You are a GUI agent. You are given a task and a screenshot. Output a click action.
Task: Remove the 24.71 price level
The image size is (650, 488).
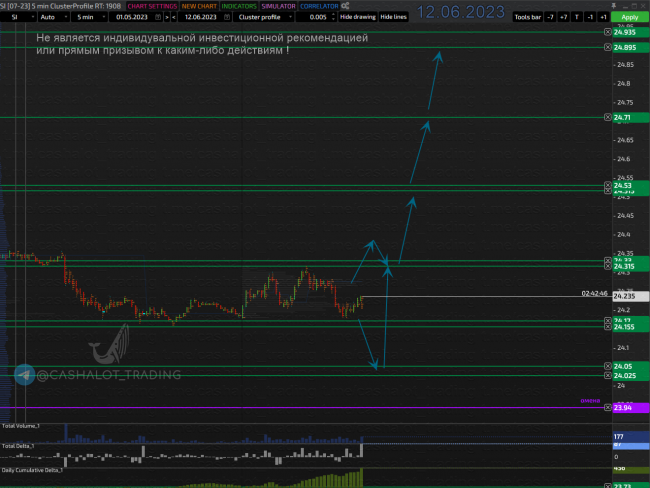point(608,118)
